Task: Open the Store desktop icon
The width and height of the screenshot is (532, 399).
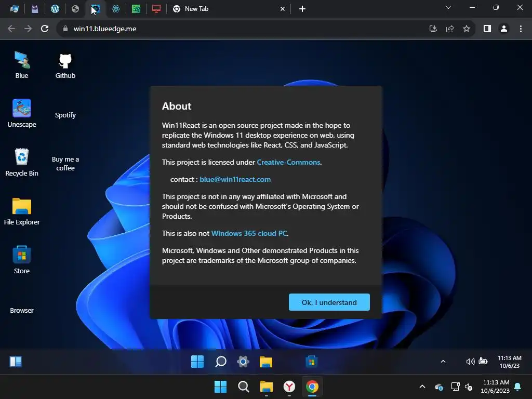Action: coord(22,260)
